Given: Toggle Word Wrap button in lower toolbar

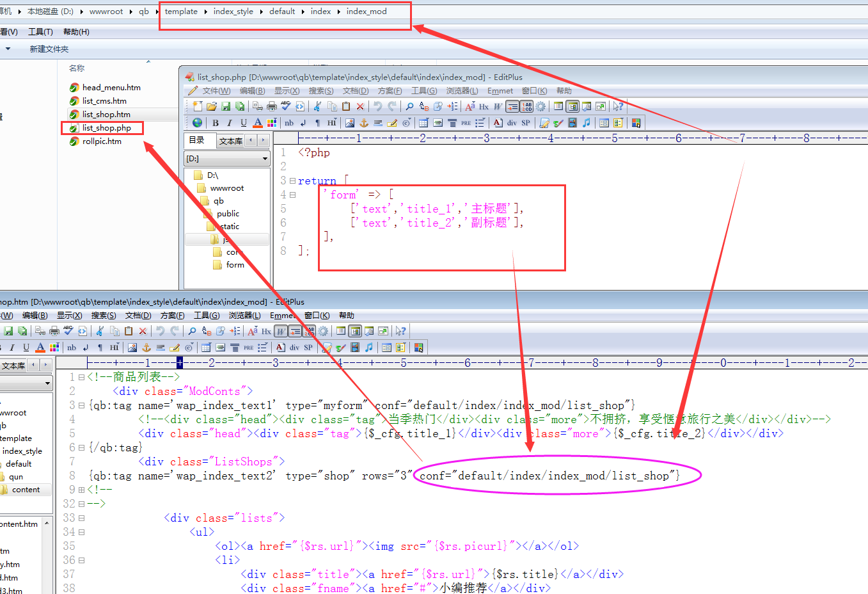Looking at the screenshot, I should point(281,331).
